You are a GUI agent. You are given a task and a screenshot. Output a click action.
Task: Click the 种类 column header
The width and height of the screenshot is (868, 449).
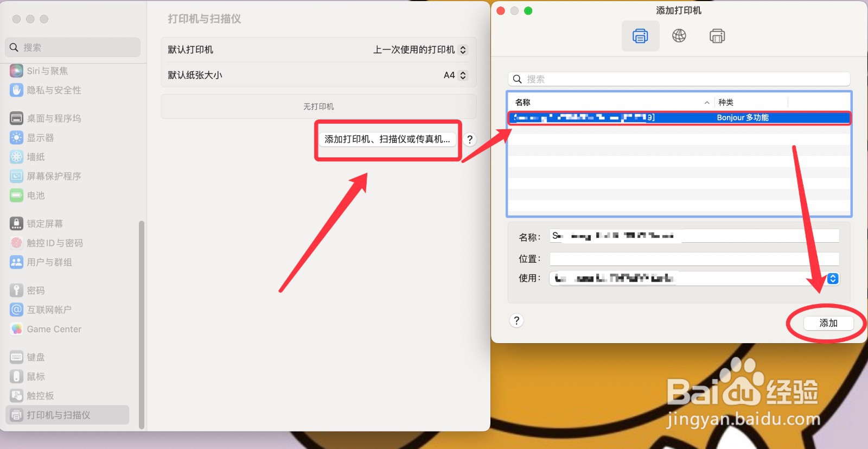[751, 102]
